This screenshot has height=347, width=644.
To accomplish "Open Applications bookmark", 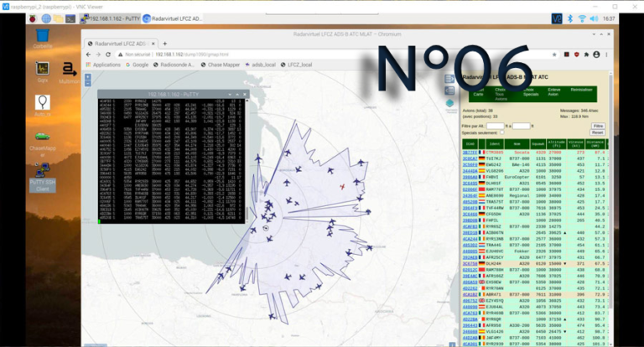I will click(103, 65).
